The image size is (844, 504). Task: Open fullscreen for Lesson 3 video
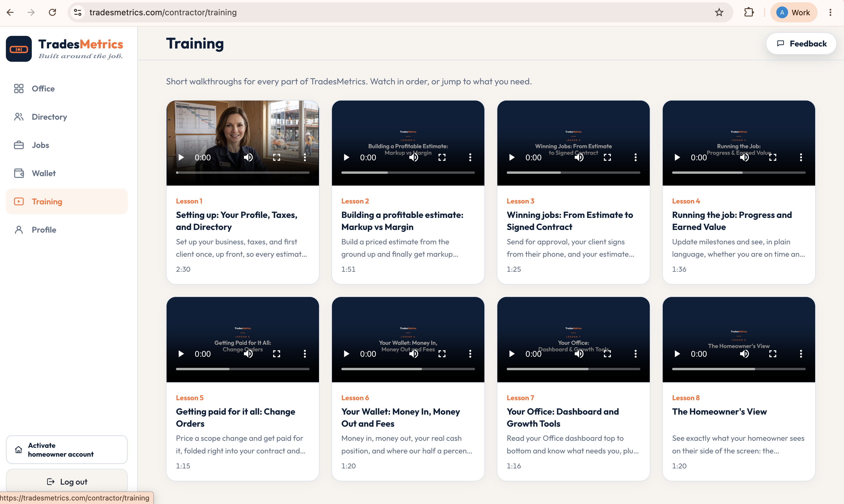(x=607, y=157)
